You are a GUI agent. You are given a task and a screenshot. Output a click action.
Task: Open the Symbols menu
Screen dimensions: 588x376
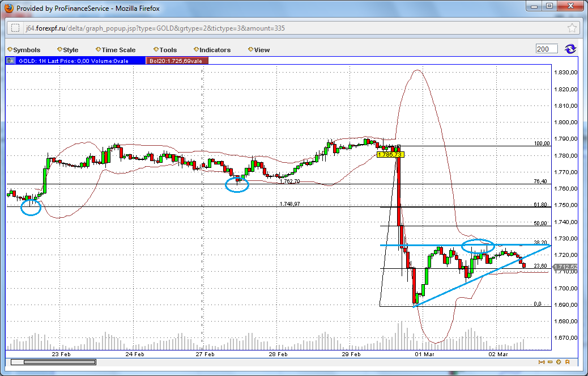24,50
